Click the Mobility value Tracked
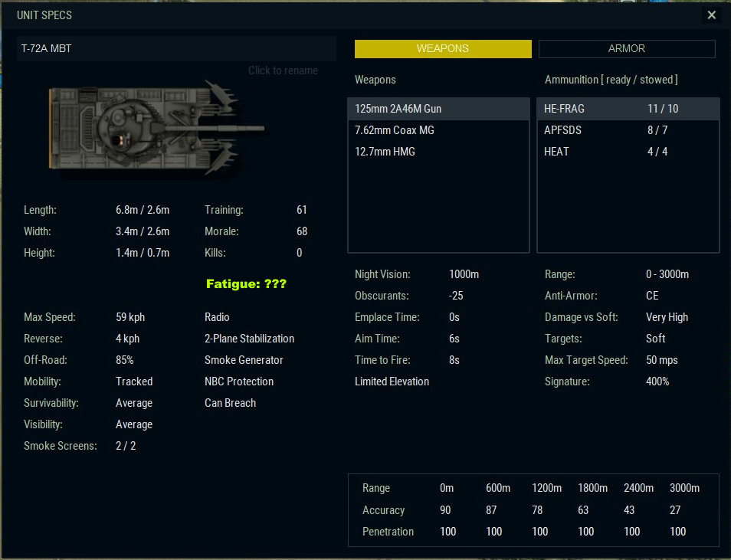 tap(134, 382)
